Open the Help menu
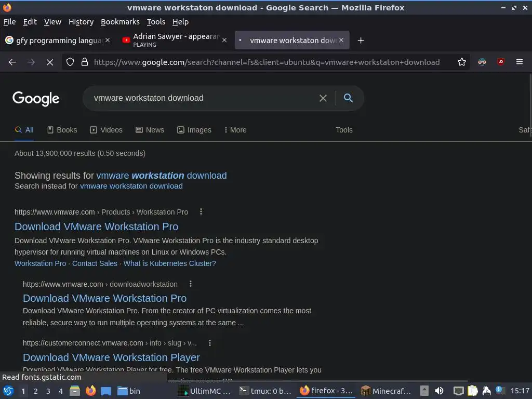 click(x=180, y=22)
